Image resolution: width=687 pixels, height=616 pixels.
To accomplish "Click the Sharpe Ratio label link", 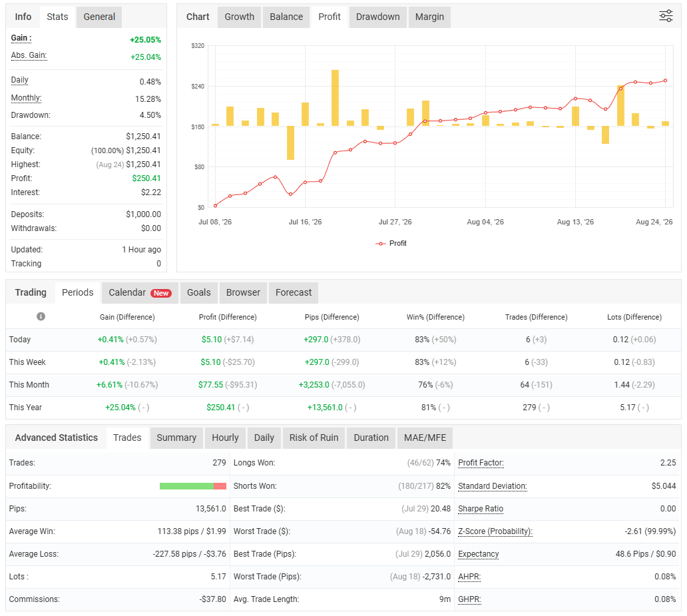I will pos(480,509).
